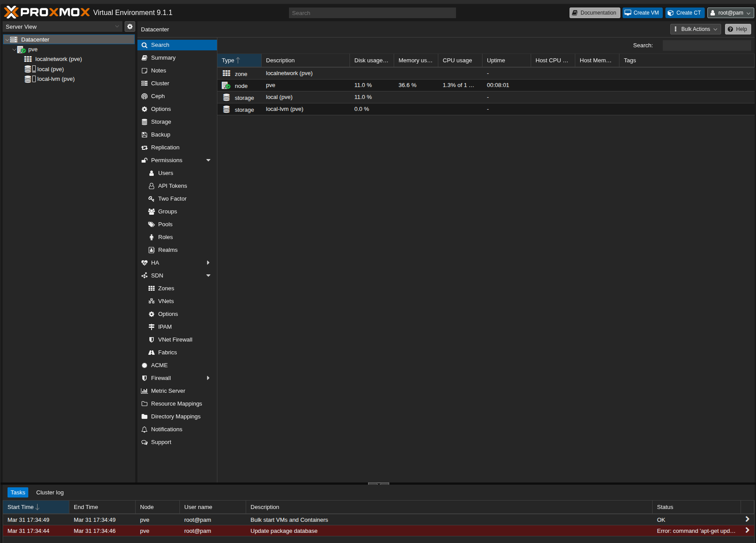Image resolution: width=756 pixels, height=543 pixels.
Task: Click the Replication arrows icon
Action: click(144, 148)
